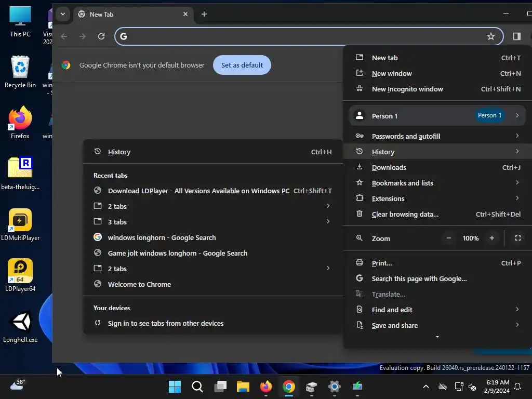Open the side panel icon
532x399 pixels.
[516, 36]
